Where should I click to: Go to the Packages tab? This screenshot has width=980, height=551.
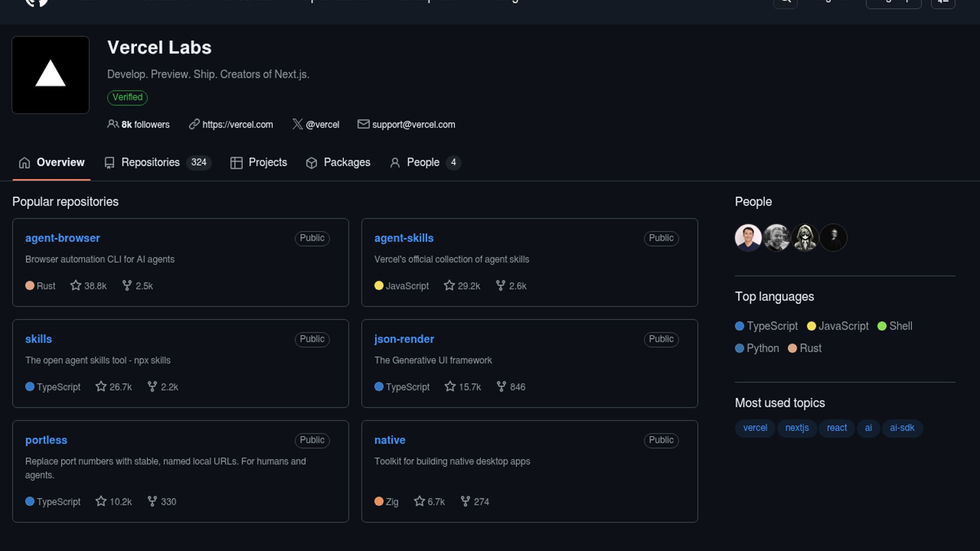(338, 162)
